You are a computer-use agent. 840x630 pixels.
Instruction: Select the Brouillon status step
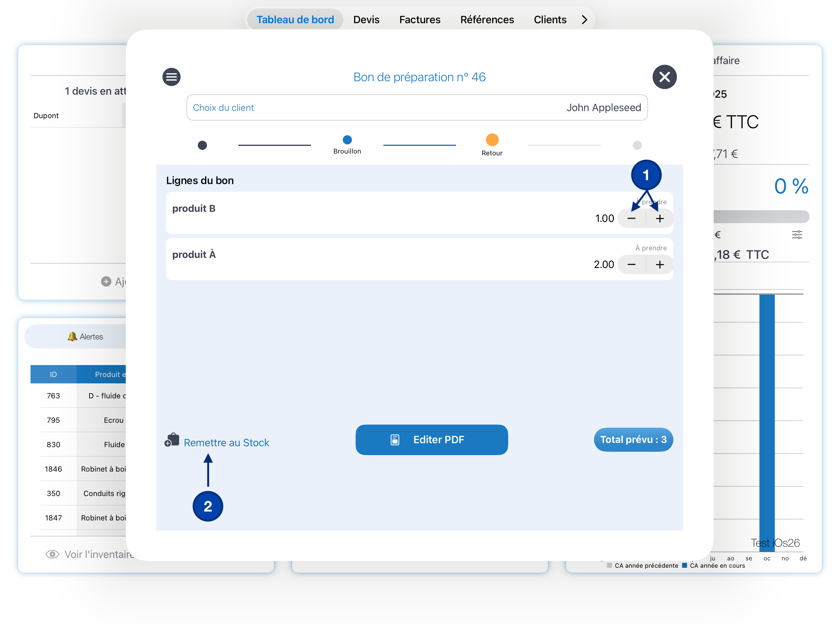(x=347, y=140)
